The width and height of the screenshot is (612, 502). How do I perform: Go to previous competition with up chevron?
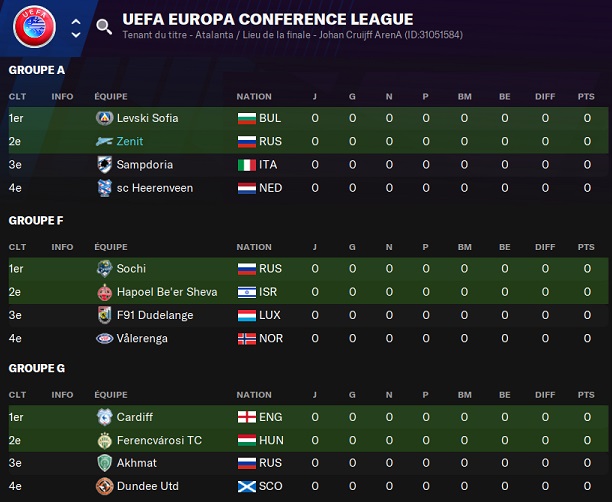point(76,20)
